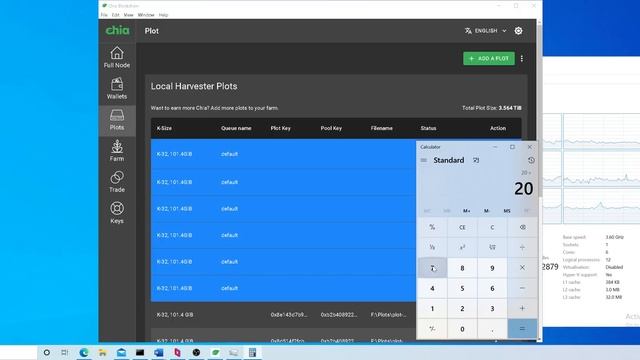This screenshot has height=360, width=640.
Task: Open Task View on the taskbar
Action: click(64, 353)
